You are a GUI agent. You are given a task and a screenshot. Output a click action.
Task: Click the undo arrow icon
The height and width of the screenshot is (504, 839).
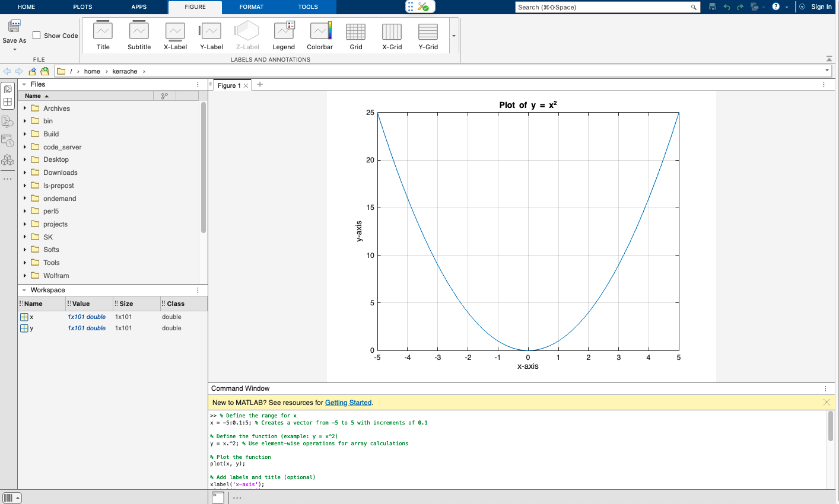pos(726,7)
